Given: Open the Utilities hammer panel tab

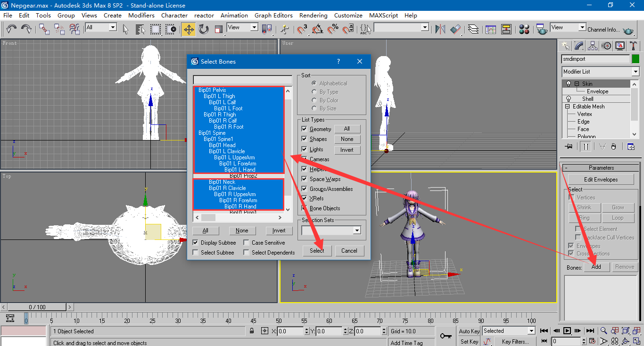Looking at the screenshot, I should point(634,46).
